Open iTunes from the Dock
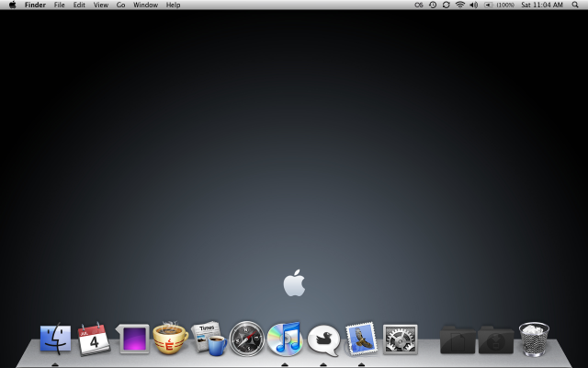Viewport: 588px width, 368px height. (285, 339)
